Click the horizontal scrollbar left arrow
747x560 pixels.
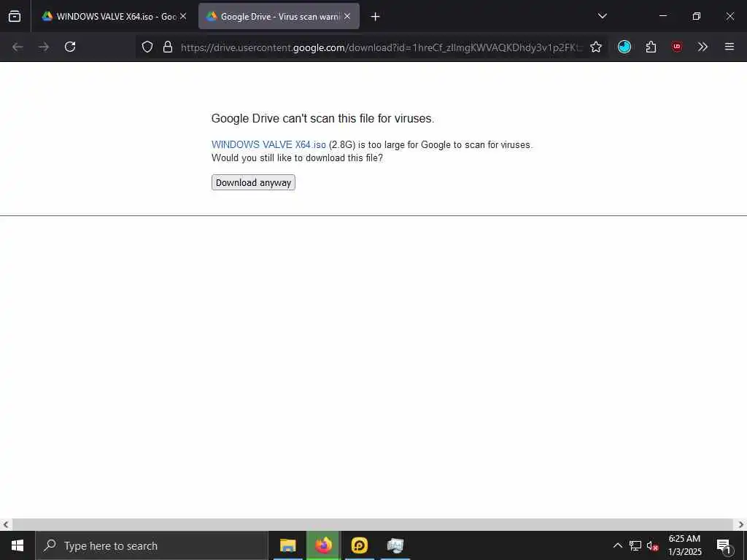pyautogui.click(x=6, y=525)
